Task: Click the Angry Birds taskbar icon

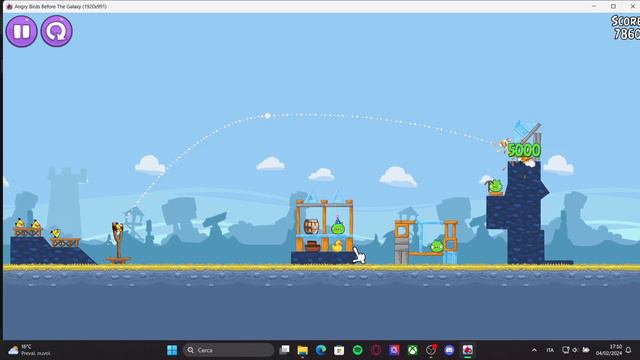Action: click(x=468, y=350)
